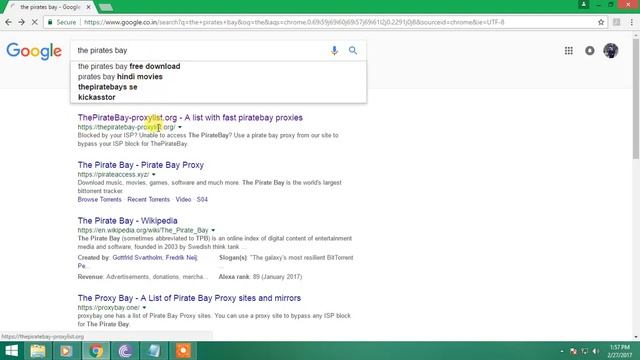Start voice search with the microphone
The image size is (640, 360).
pos(334,50)
